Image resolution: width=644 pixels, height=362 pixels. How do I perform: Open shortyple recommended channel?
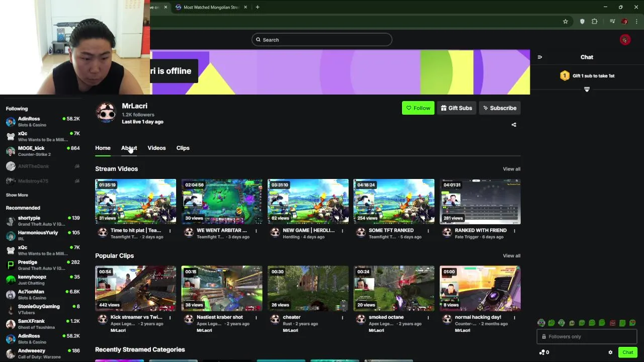click(43, 221)
